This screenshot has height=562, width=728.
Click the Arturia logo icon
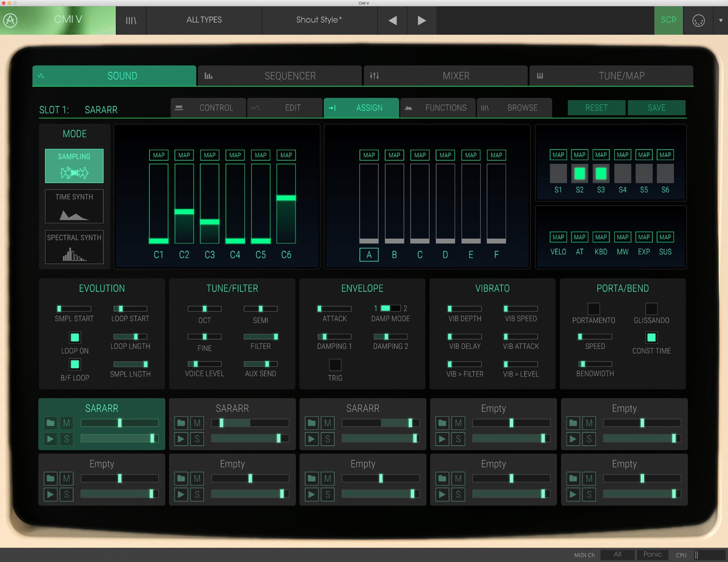pyautogui.click(x=10, y=20)
